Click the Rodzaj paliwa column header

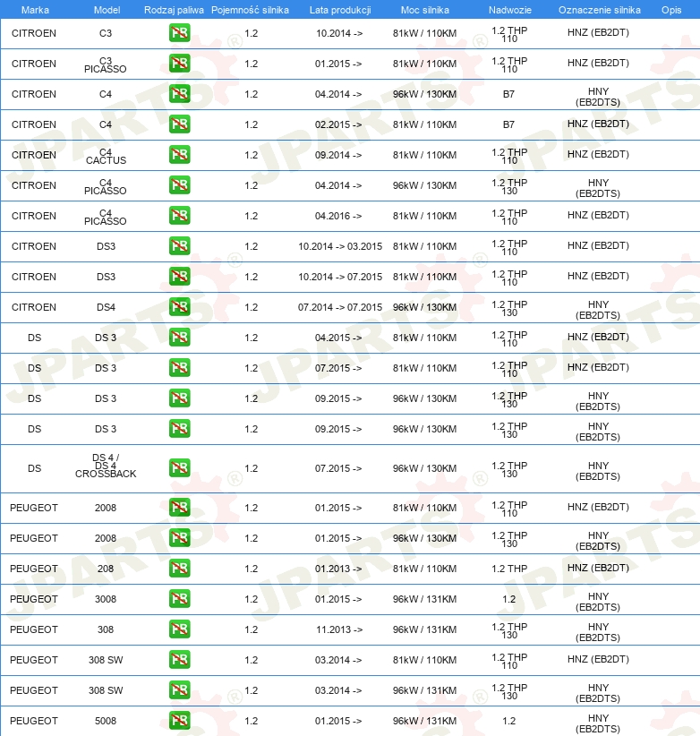click(174, 10)
